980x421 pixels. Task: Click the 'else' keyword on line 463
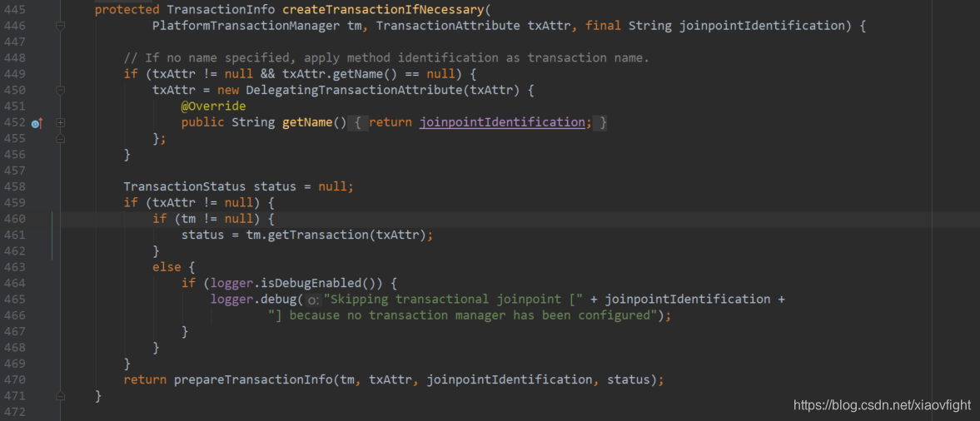167,267
